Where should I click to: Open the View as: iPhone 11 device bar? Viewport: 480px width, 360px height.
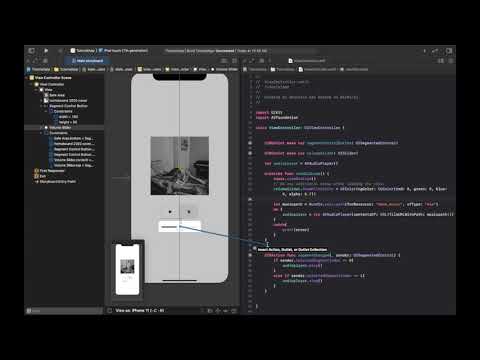point(139,310)
